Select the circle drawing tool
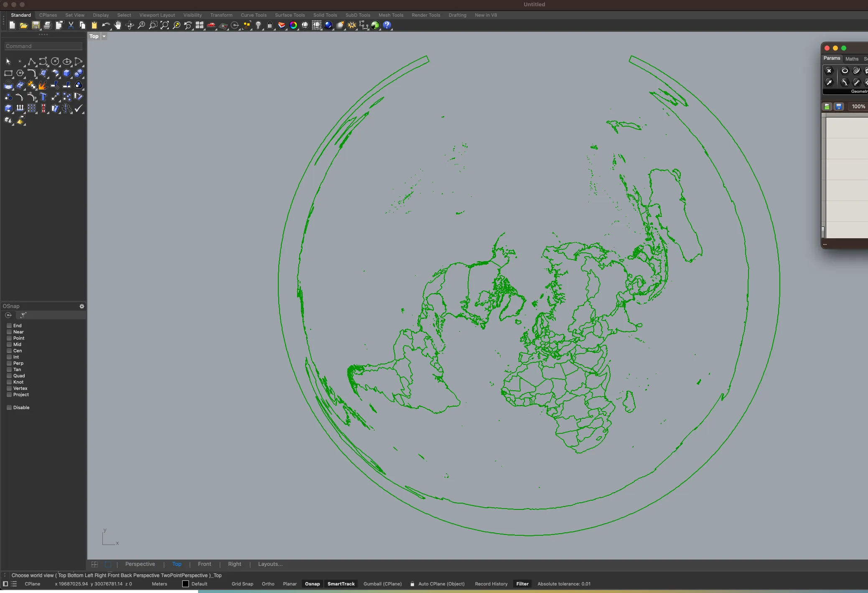The image size is (868, 593). tap(55, 61)
